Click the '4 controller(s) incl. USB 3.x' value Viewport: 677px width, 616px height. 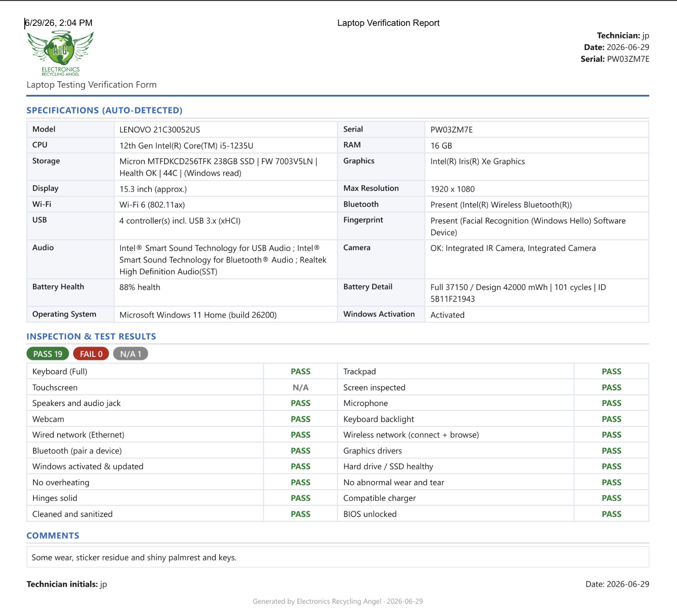[x=180, y=221]
